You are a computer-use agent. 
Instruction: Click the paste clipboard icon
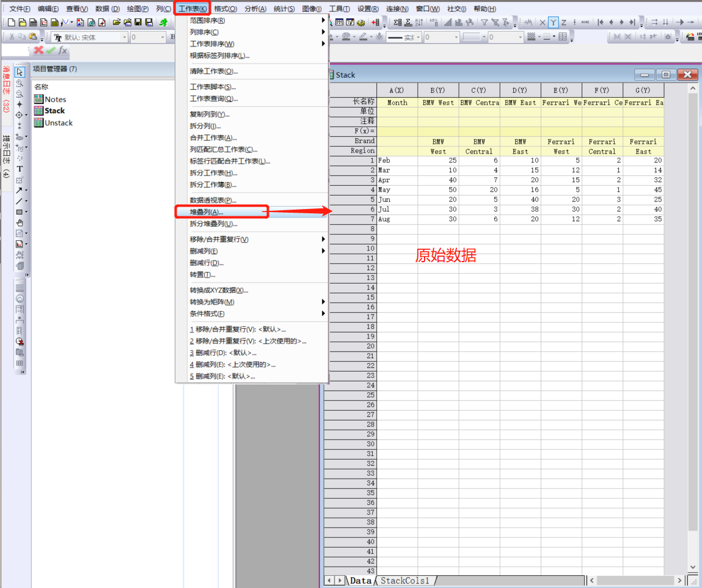coord(32,37)
